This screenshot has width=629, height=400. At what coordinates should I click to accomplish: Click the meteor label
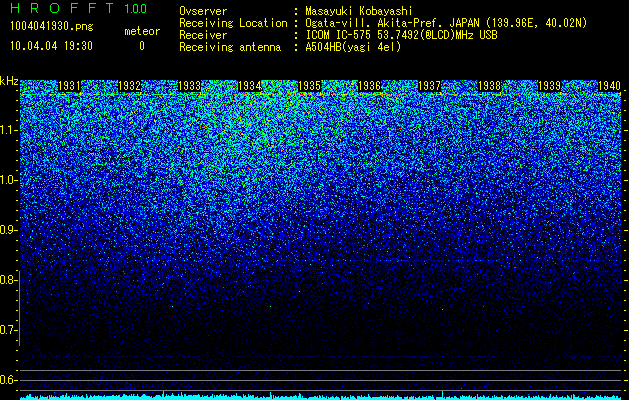pyautogui.click(x=142, y=31)
